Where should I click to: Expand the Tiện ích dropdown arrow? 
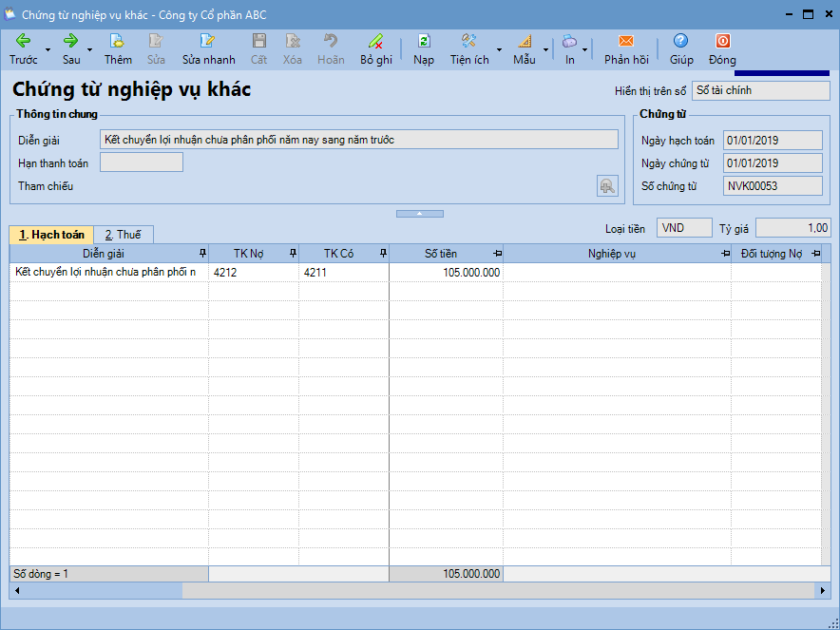(500, 49)
